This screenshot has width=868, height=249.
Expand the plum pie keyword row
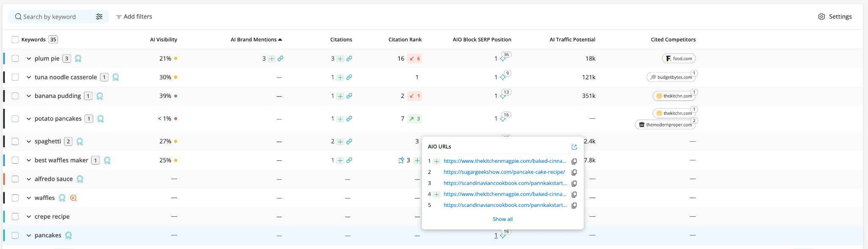29,59
